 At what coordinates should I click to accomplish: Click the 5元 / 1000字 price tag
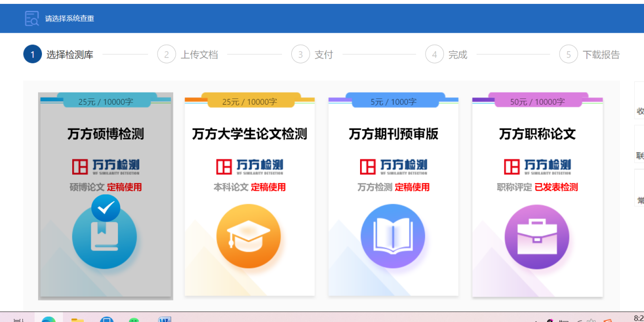pyautogui.click(x=393, y=102)
